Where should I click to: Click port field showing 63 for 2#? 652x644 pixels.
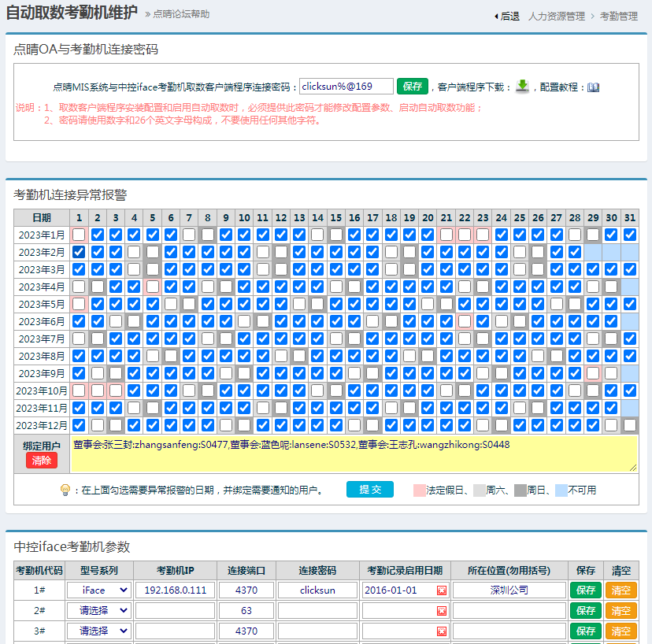tap(246, 611)
